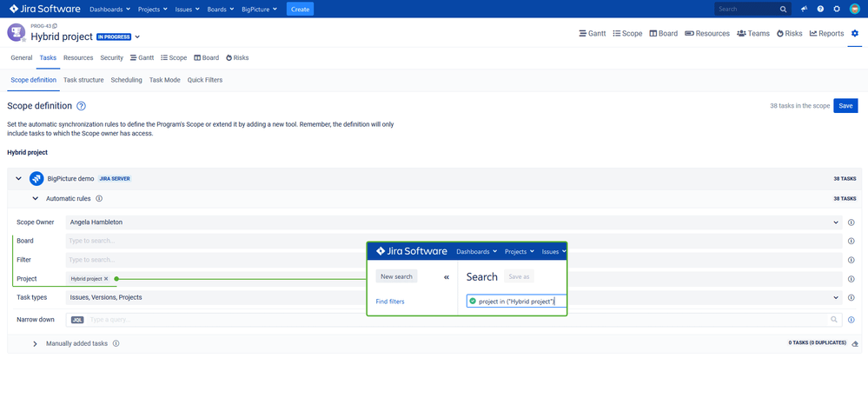This screenshot has width=868, height=398.
Task: Click the JQL badge in Narrow down
Action: pos(77,320)
